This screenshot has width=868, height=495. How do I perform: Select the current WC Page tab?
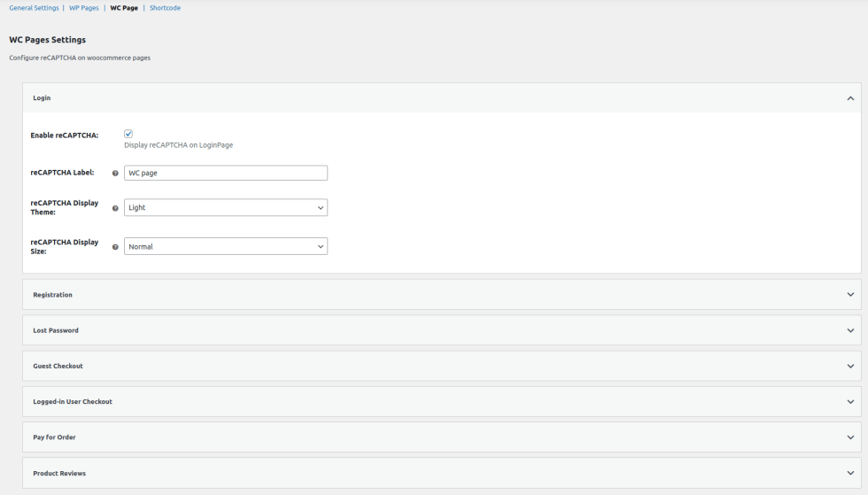click(124, 8)
